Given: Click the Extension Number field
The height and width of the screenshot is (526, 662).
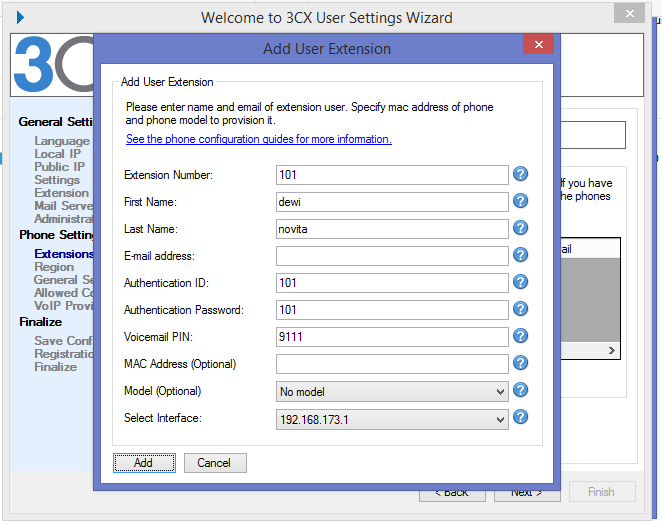Looking at the screenshot, I should point(392,175).
